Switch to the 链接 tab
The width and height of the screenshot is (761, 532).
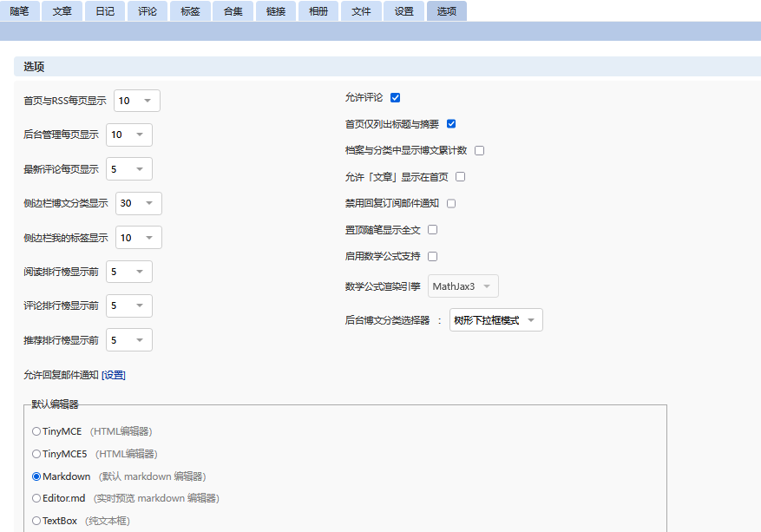coord(276,10)
